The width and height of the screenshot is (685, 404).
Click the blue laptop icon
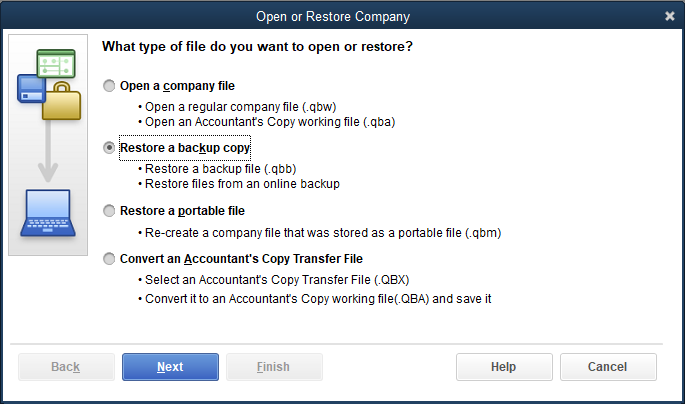[x=48, y=214]
